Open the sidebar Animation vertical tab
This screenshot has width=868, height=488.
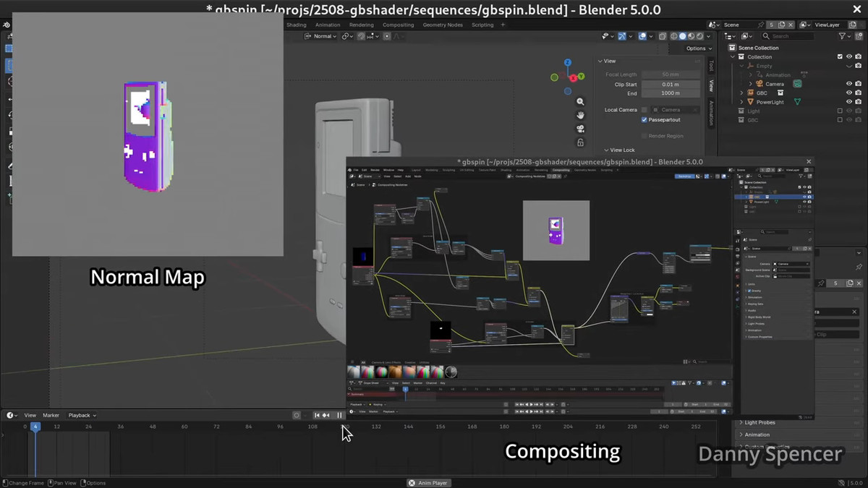point(711,113)
